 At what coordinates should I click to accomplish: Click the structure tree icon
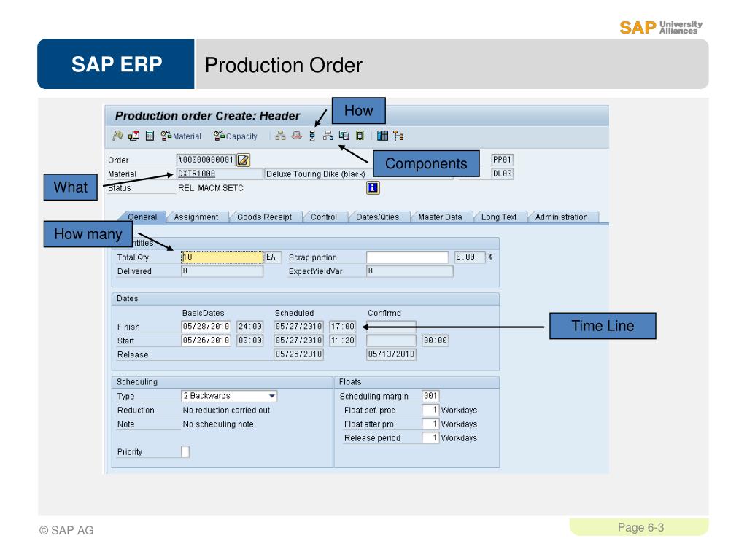click(x=398, y=136)
